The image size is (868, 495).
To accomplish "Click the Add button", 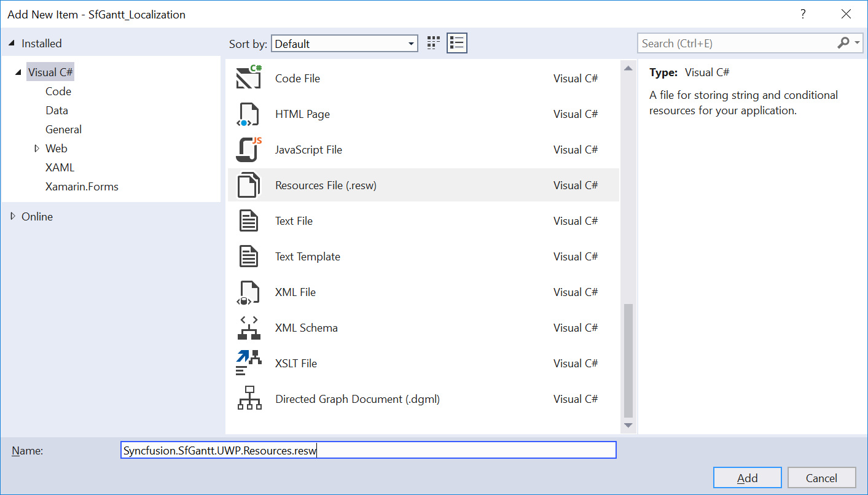I will click(748, 478).
